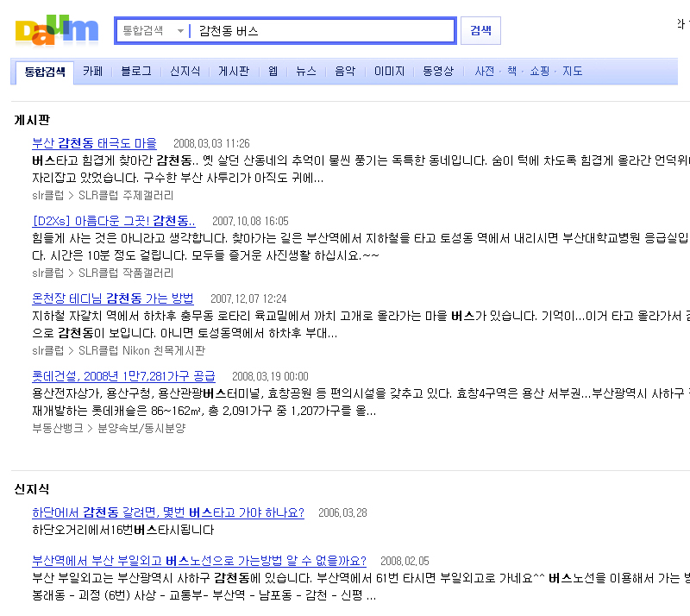The image size is (690, 616).
Task: Open the 신지식 tab
Action: pyautogui.click(x=185, y=71)
